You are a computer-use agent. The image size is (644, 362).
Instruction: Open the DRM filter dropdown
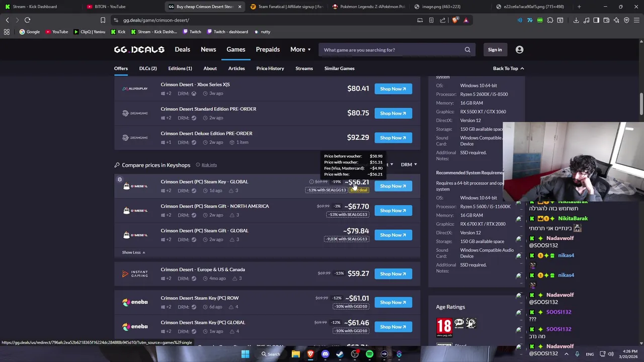[x=409, y=164]
